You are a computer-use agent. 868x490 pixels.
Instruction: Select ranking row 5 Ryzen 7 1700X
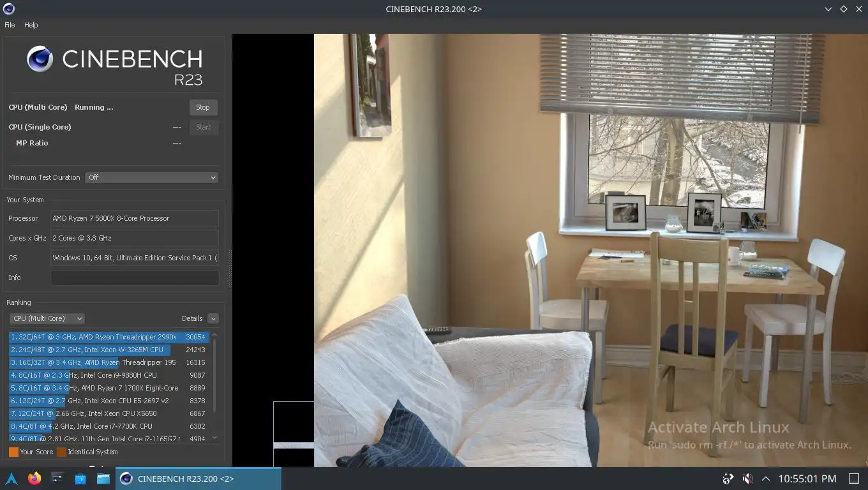click(x=109, y=388)
